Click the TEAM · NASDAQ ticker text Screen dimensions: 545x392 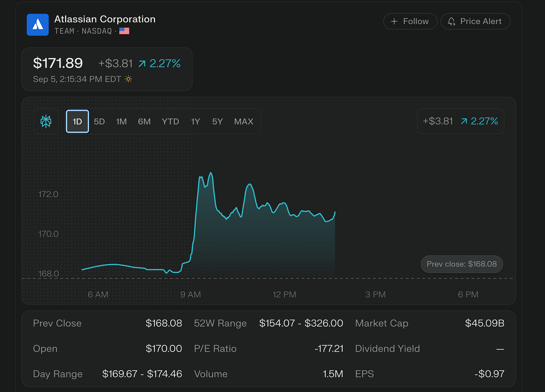(83, 31)
